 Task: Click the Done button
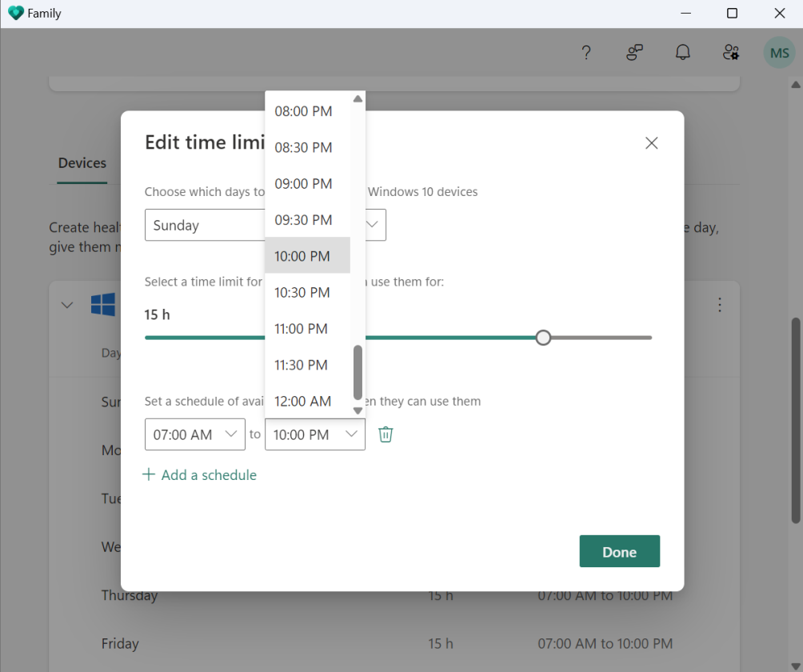(619, 551)
